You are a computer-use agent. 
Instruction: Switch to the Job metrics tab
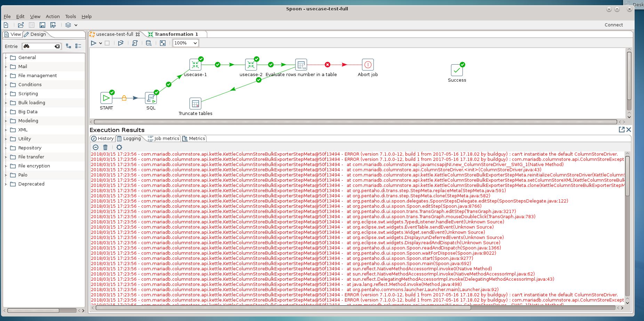coord(163,138)
